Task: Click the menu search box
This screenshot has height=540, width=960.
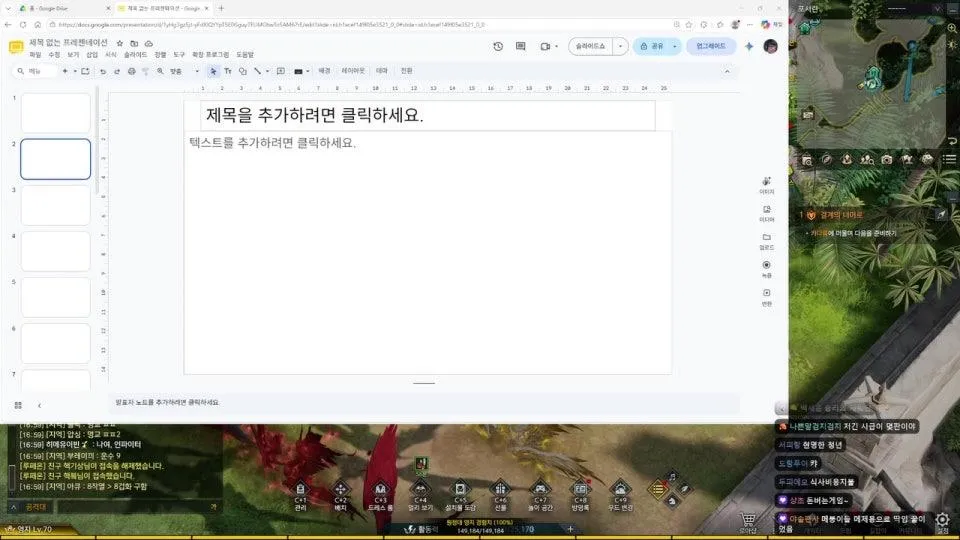Action: coord(36,72)
